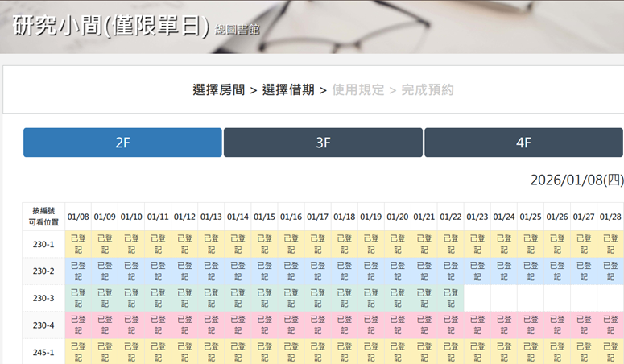This screenshot has height=364, width=624.
Task: Select the 4F floor tab
Action: point(523,143)
